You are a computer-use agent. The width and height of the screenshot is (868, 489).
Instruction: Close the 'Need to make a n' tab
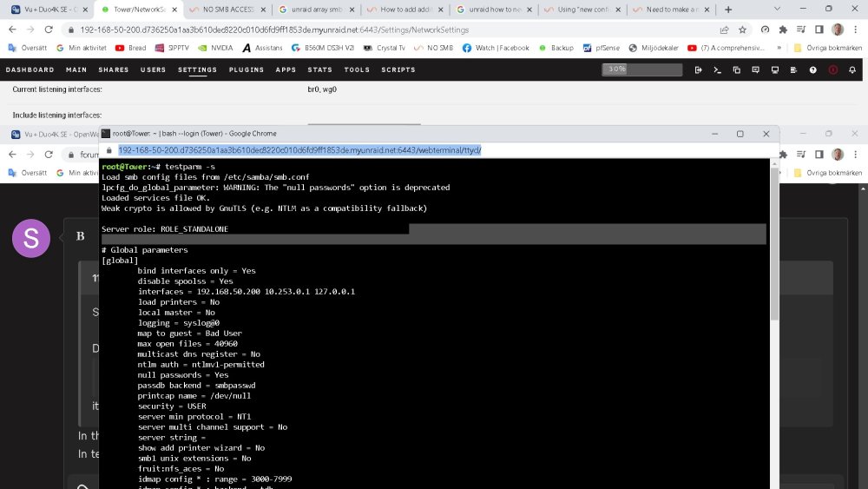pos(707,10)
